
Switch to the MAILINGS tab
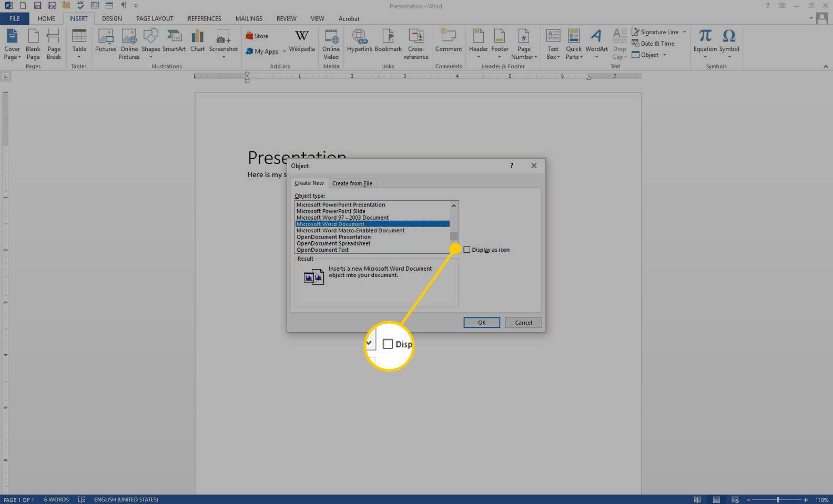click(x=249, y=18)
